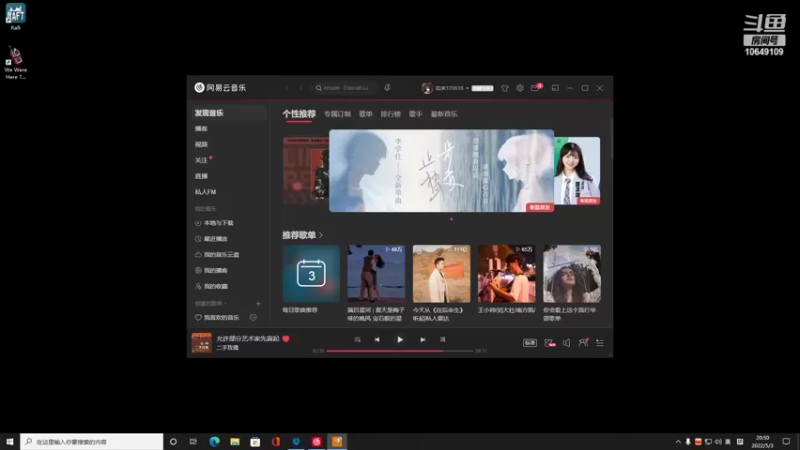Open the 推荐歌单 section heading
Screen dimensions: 800x450
click(x=303, y=235)
